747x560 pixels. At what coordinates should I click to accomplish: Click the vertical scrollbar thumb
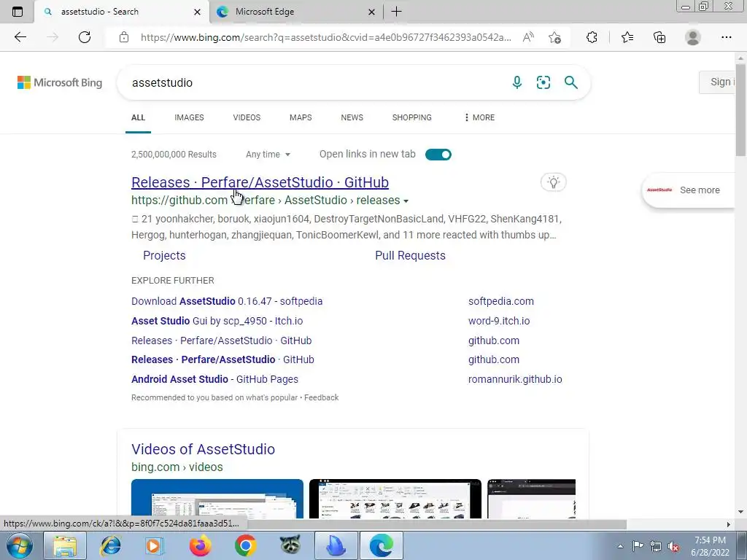(x=740, y=109)
